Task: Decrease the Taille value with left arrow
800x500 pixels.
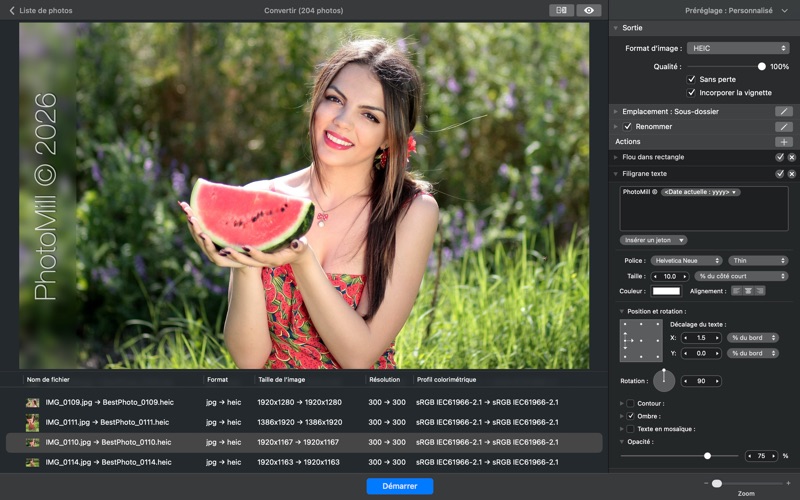Action: 656,277
